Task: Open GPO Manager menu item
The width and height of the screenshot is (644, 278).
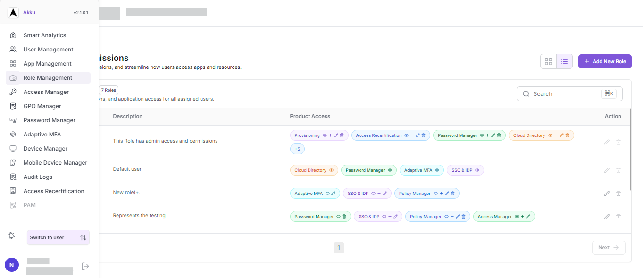Action: (42, 106)
